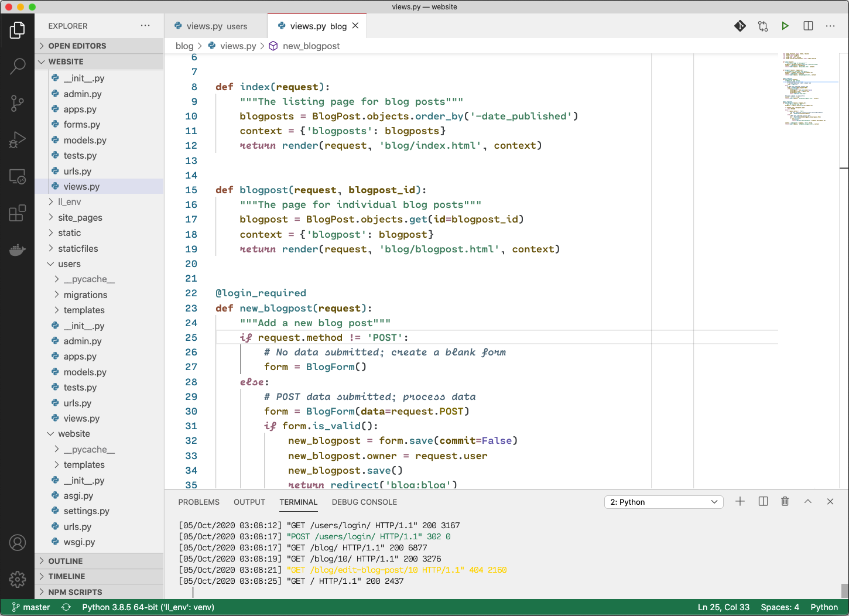This screenshot has width=849, height=616.
Task: Expand the OUTLINE section
Action: [65, 561]
